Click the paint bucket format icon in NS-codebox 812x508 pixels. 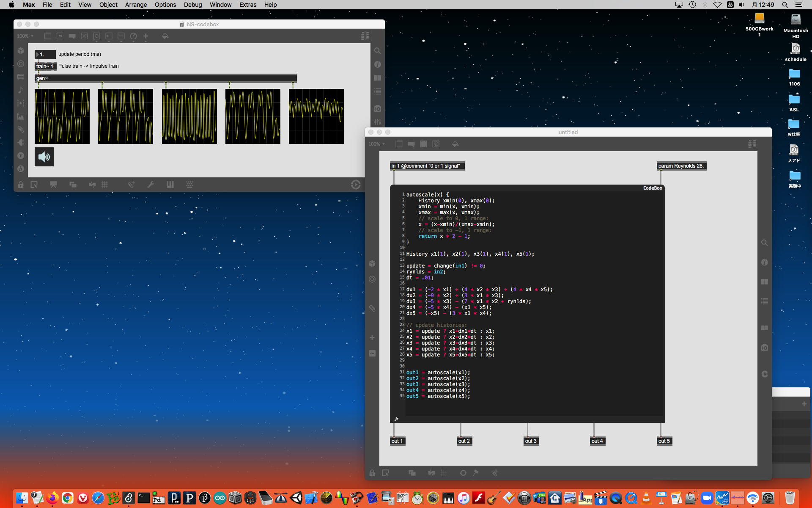(165, 36)
